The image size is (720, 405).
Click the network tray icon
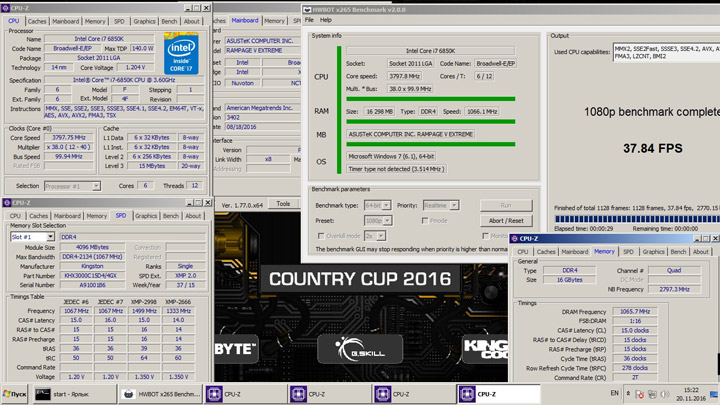pyautogui.click(x=652, y=394)
